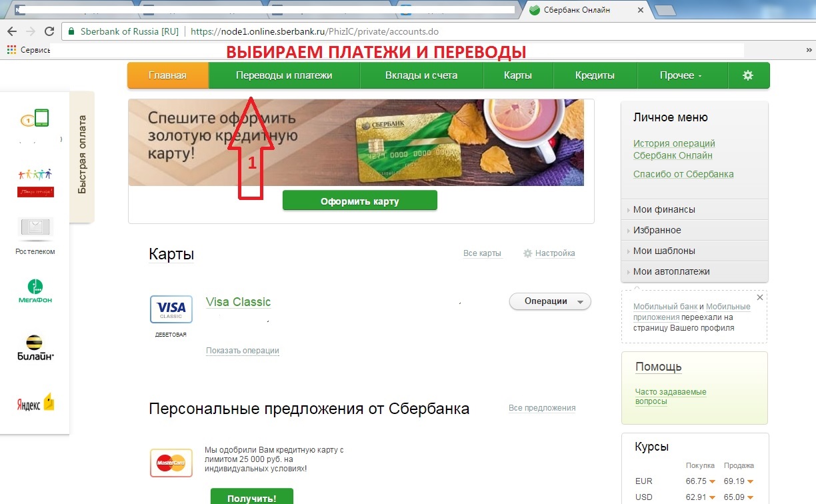
Task: Open settings gear in green navigation bar
Action: [x=748, y=75]
